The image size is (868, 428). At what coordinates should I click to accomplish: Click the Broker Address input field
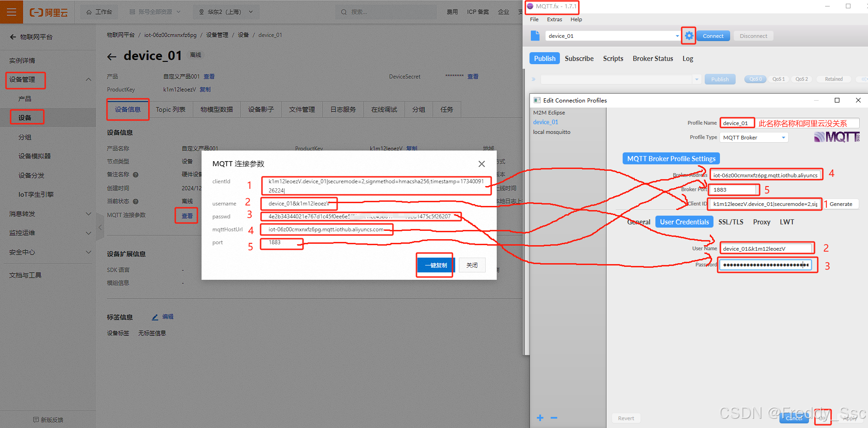[766, 175]
